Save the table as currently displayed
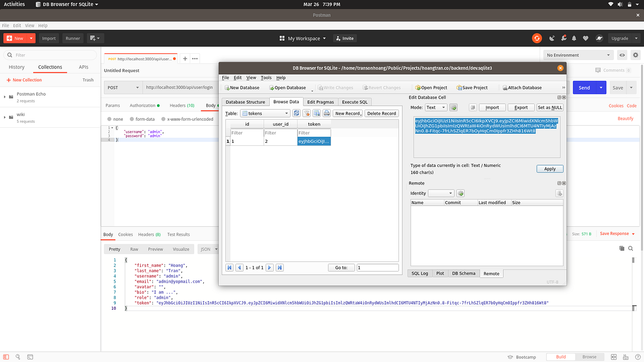Viewport: 644px width, 362px height. click(x=316, y=113)
